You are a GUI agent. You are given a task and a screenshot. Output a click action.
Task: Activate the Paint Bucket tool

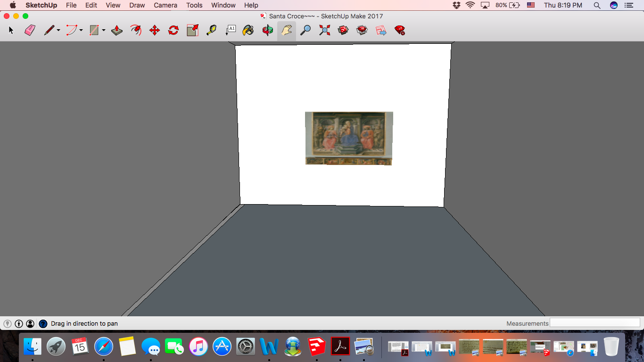tap(248, 31)
